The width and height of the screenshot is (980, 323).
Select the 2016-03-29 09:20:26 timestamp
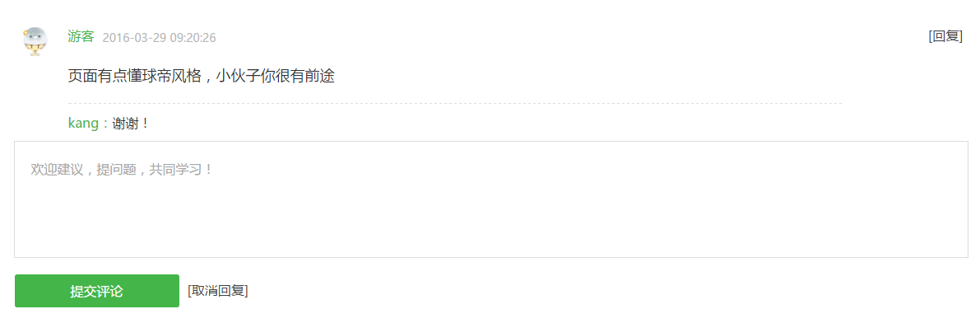[x=160, y=38]
